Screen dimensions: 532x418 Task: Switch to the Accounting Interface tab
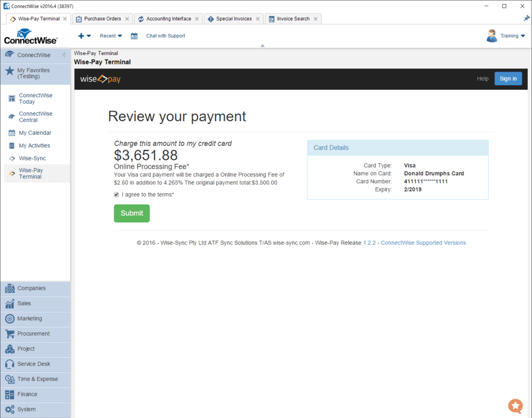click(169, 19)
